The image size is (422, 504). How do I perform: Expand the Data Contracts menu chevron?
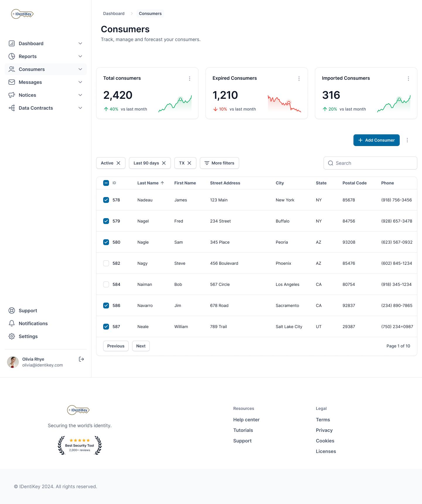pyautogui.click(x=80, y=108)
